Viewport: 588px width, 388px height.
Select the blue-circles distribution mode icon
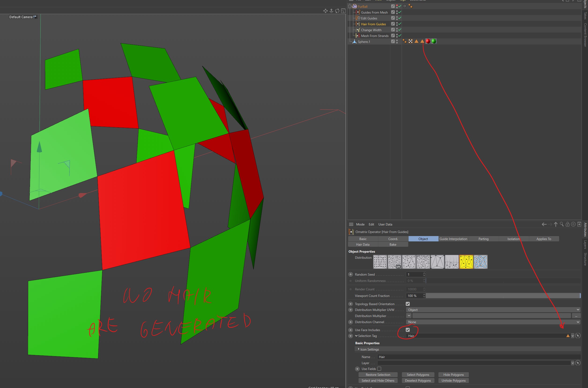coord(480,262)
